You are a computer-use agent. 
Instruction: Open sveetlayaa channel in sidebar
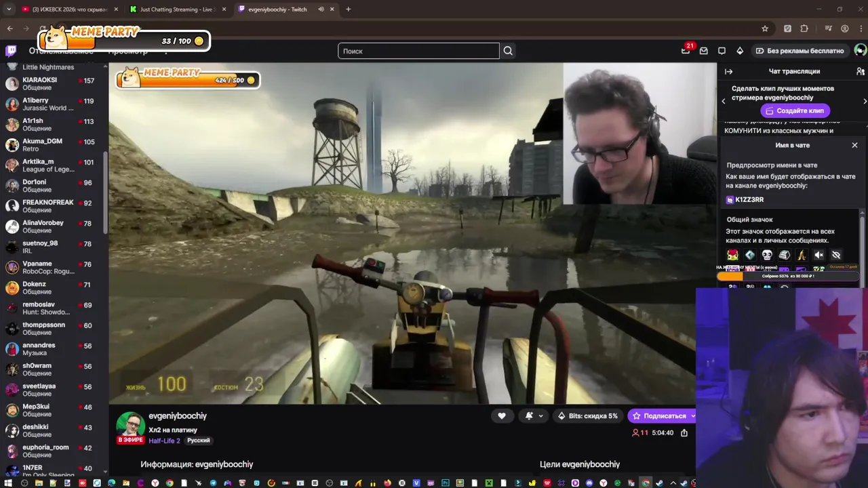tap(54, 390)
